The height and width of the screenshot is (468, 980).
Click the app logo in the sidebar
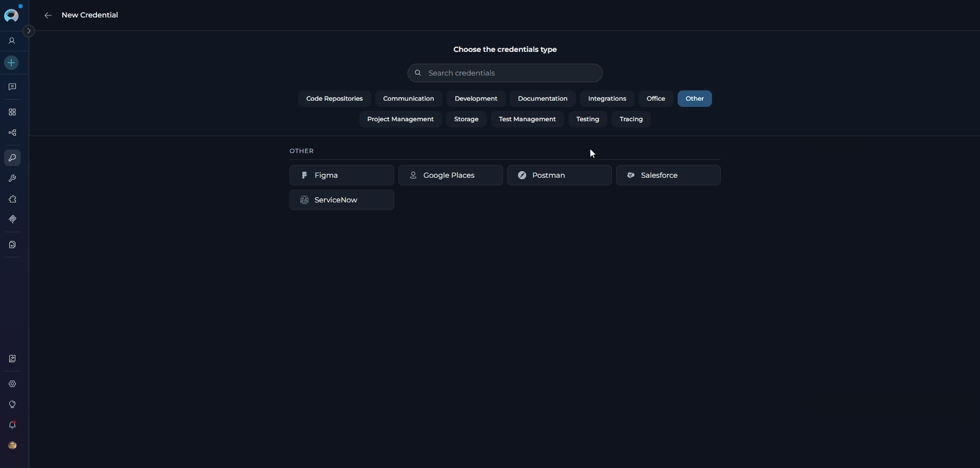coord(11,15)
